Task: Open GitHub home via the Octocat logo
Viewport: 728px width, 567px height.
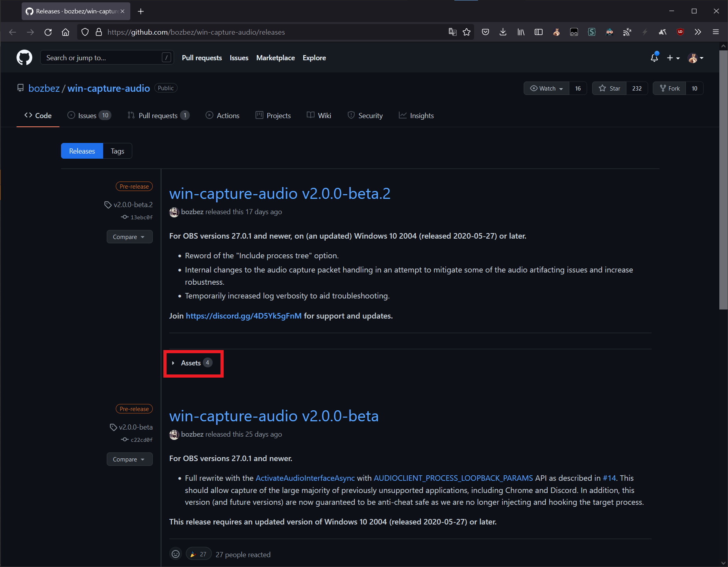Action: point(24,57)
